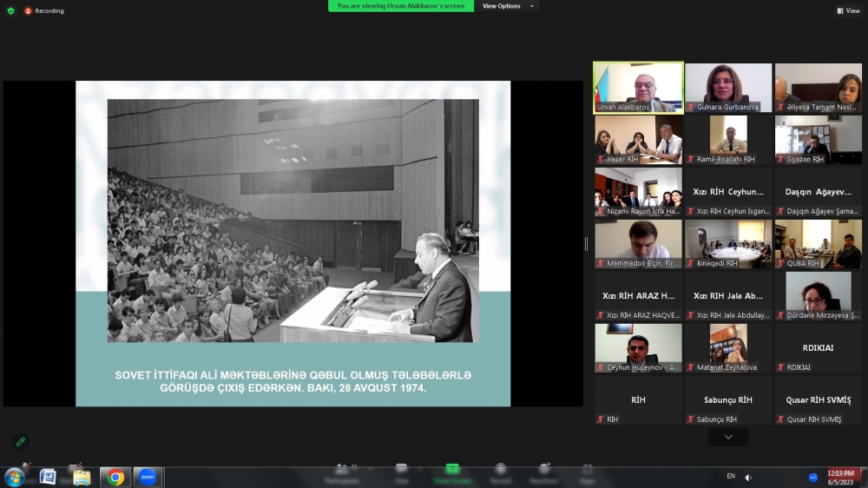Click the Zoom icon in the taskbar

147,477
